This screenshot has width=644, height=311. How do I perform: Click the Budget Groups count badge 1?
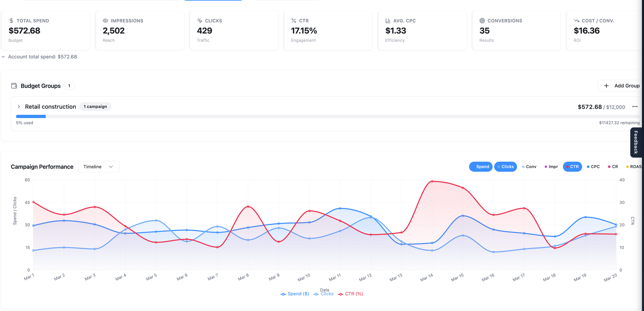click(x=69, y=86)
